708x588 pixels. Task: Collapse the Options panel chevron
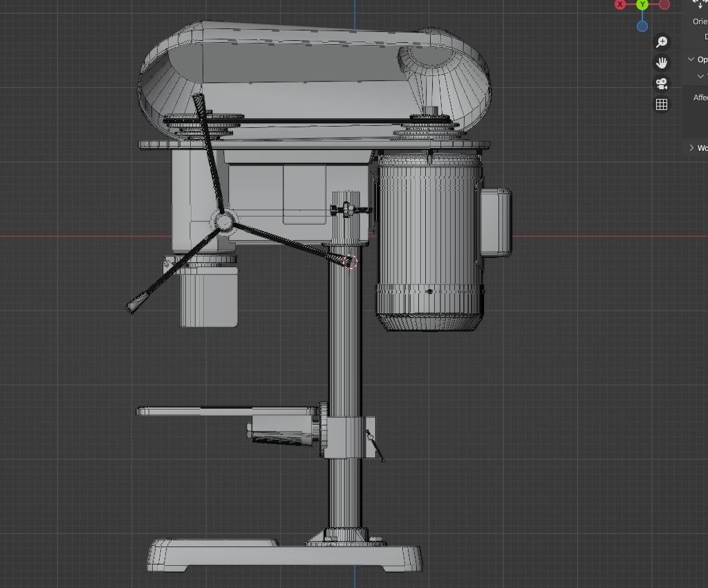(x=691, y=59)
